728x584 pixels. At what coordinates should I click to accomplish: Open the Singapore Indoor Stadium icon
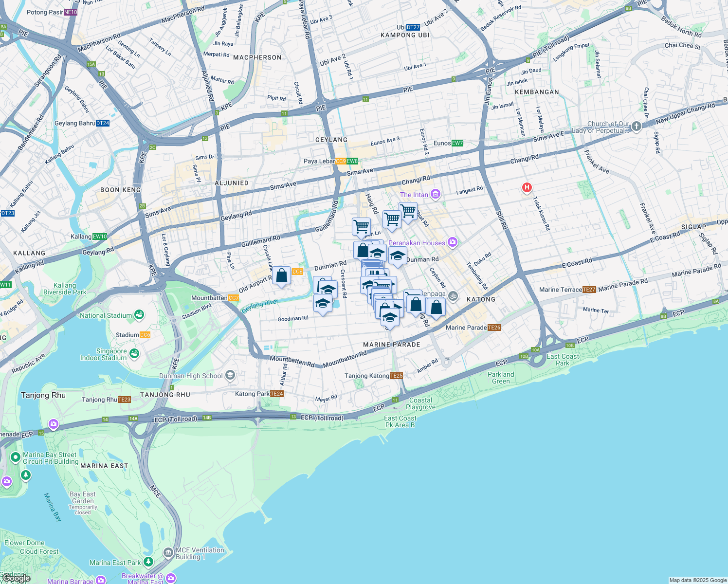point(134,353)
